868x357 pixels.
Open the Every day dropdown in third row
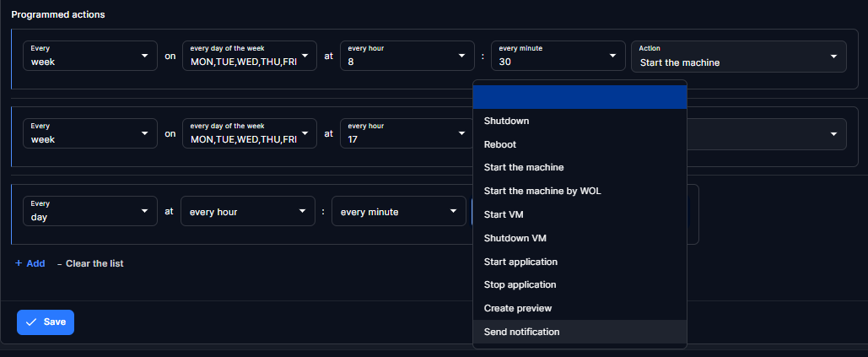click(90, 211)
